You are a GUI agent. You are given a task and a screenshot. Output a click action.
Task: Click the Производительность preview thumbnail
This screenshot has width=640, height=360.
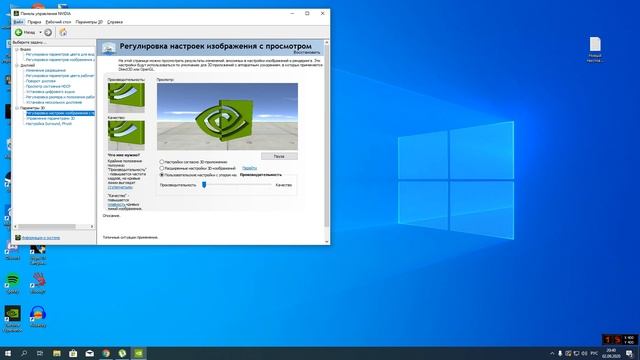click(126, 98)
